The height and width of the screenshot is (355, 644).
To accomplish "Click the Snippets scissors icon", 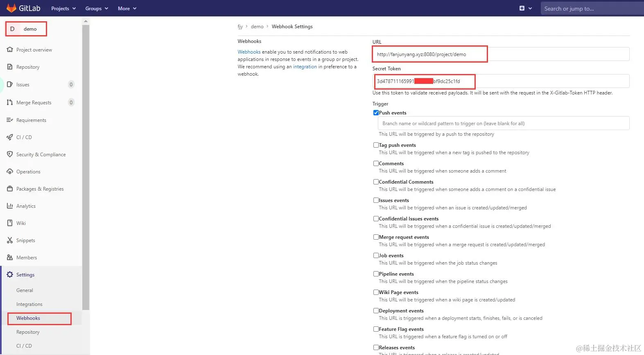I will click(10, 240).
